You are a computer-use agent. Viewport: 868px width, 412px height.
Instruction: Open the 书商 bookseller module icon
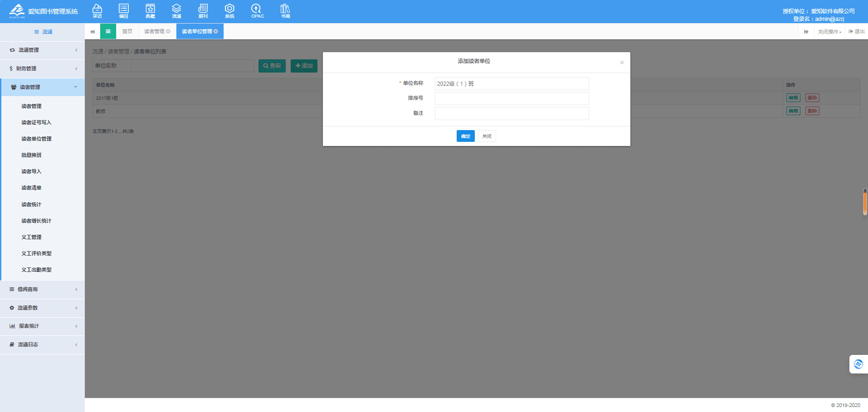click(x=285, y=11)
